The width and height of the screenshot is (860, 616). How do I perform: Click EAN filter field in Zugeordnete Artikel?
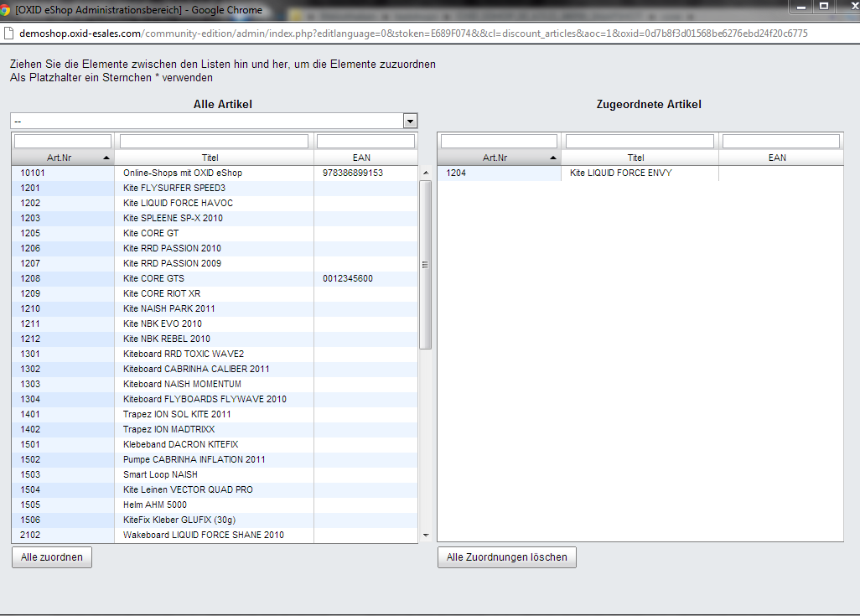[781, 141]
